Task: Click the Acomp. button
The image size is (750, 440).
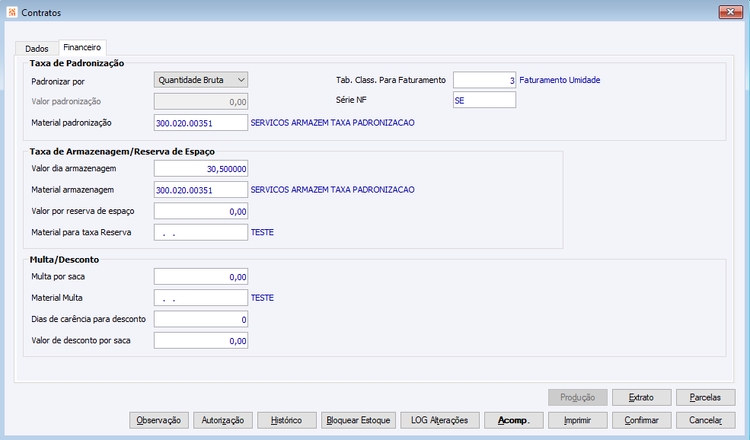Action: [x=514, y=420]
